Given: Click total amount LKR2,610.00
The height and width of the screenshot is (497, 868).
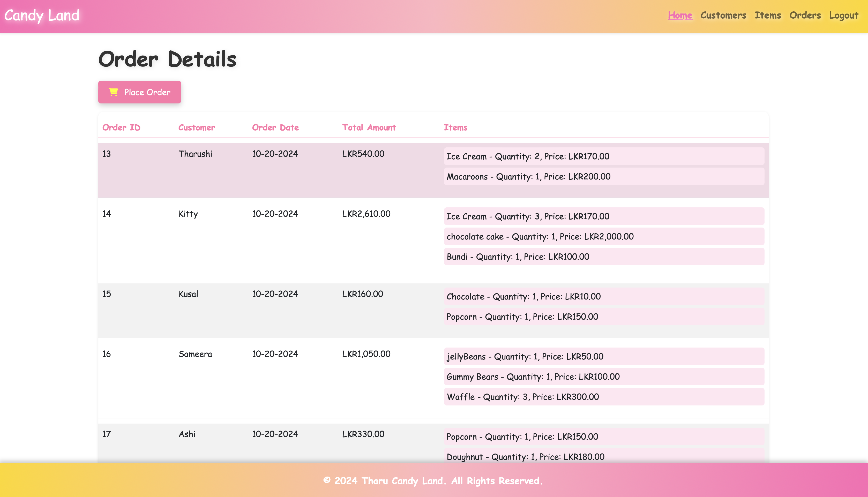Looking at the screenshot, I should (x=366, y=214).
